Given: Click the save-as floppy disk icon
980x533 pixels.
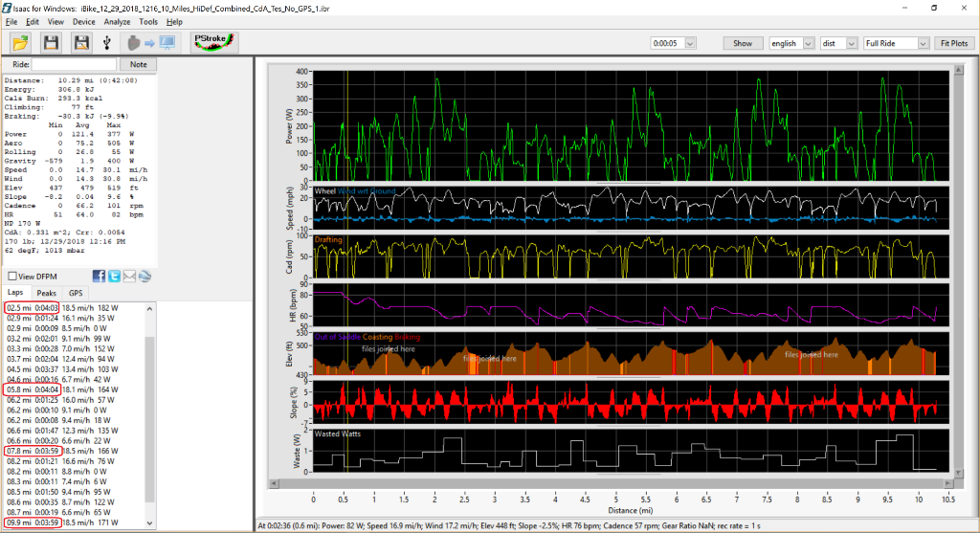Looking at the screenshot, I should [81, 43].
